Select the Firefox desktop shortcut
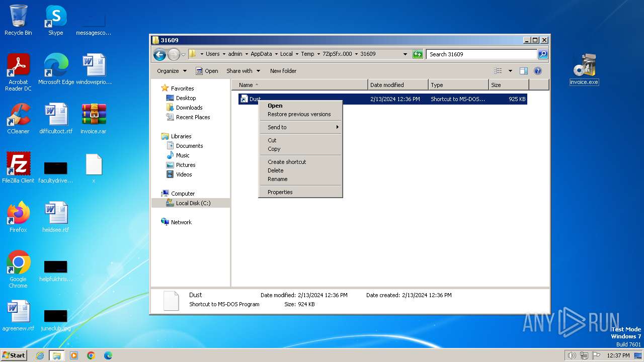 pyautogui.click(x=18, y=217)
